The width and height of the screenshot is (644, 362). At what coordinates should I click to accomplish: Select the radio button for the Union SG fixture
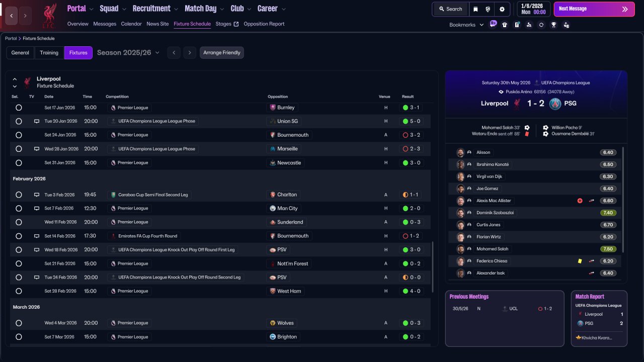point(19,121)
